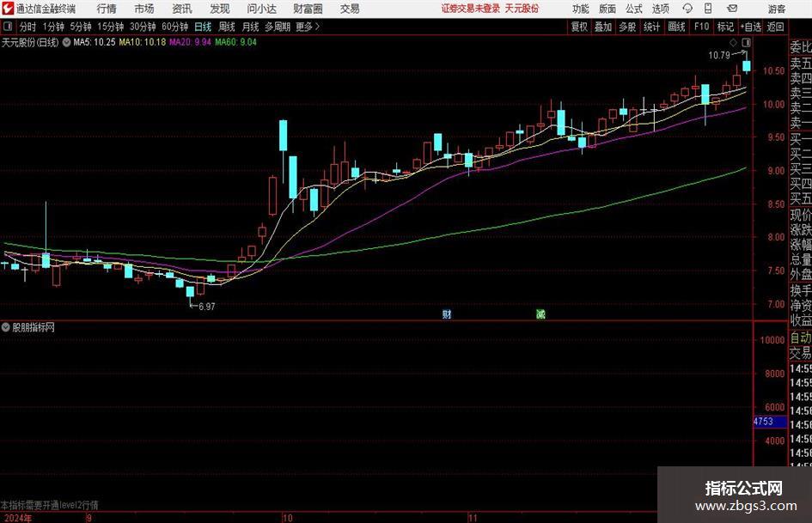This screenshot has height=523, width=812.
Task: Open the mobile phone icon
Action: click(x=708, y=9)
